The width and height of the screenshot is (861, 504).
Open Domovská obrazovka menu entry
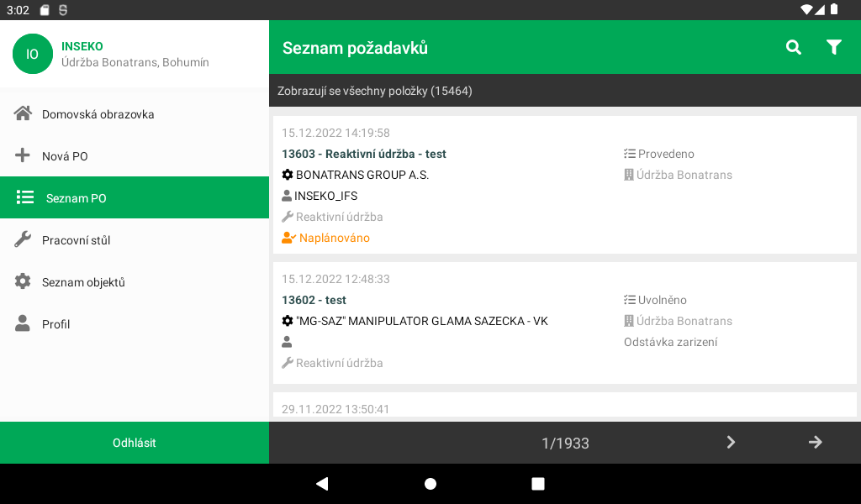coord(135,113)
